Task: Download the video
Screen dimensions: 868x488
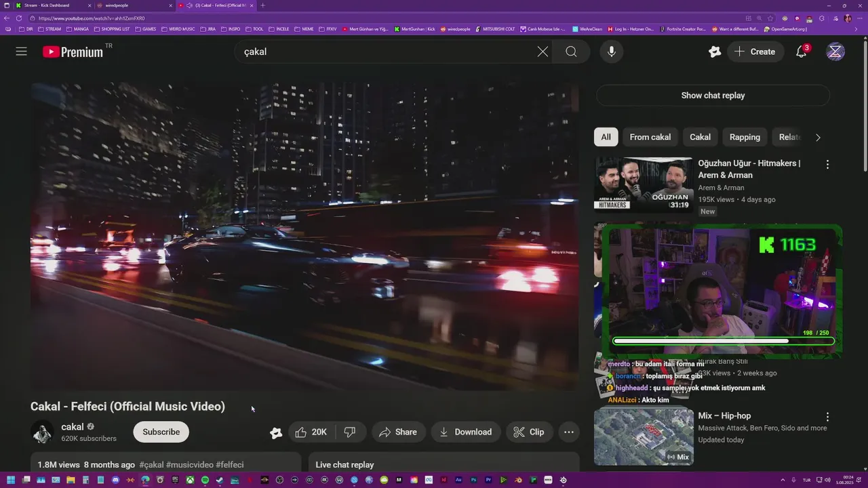Action: tap(466, 432)
